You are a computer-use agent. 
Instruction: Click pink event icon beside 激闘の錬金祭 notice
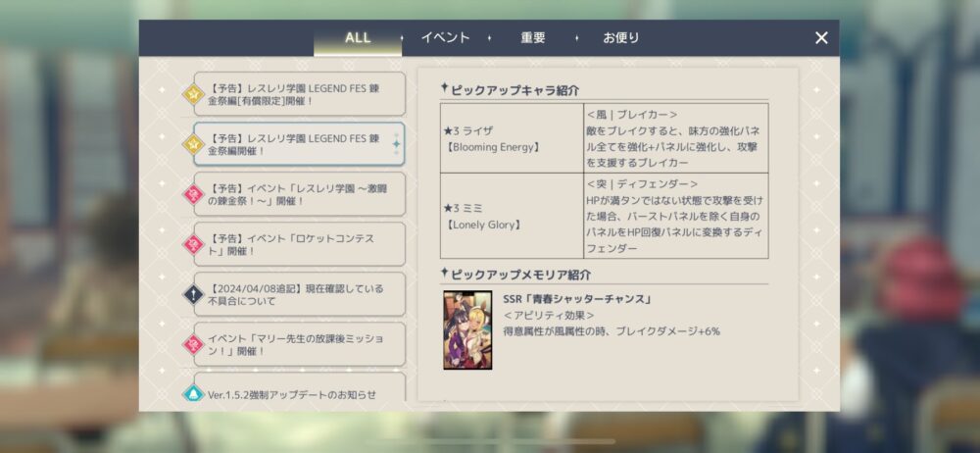coord(193,194)
